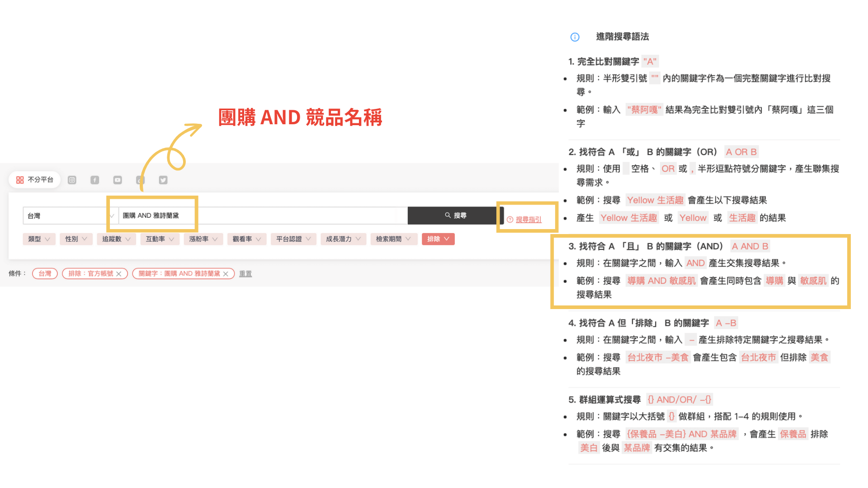
Task: Expand the 類型 filter dropdown
Action: pos(39,239)
